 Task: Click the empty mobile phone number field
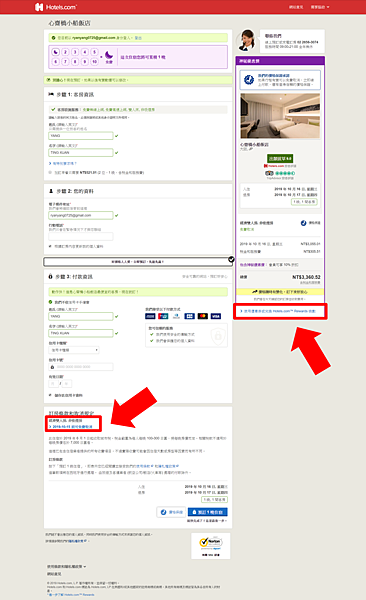pos(81,236)
